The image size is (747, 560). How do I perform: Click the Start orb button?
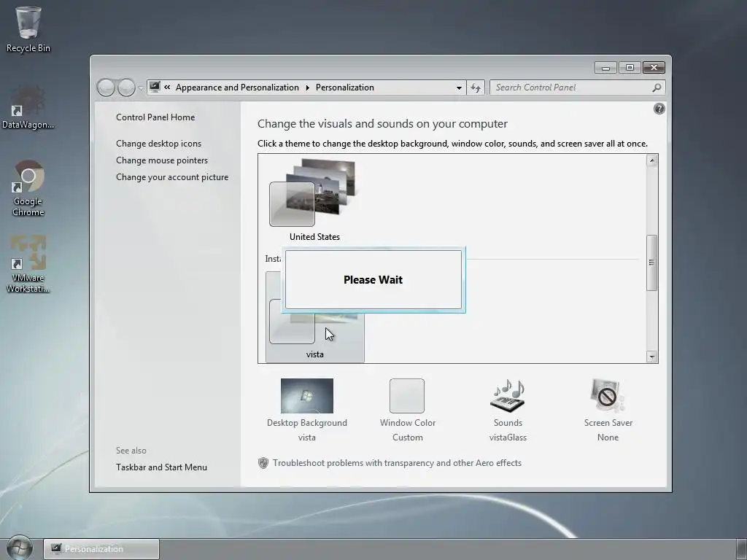[20, 548]
